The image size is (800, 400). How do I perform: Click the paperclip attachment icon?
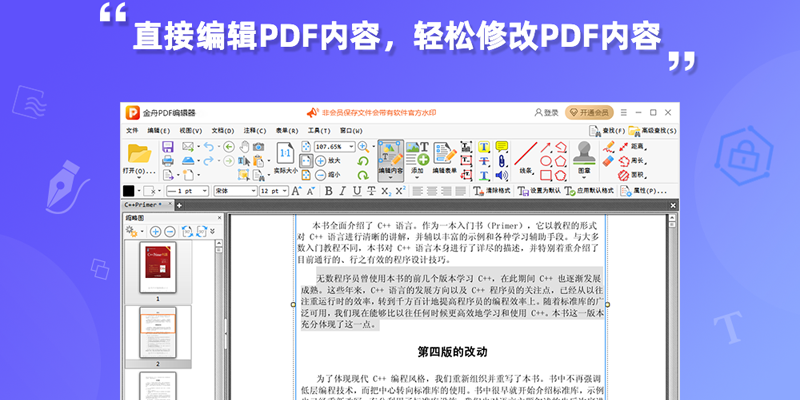click(502, 161)
